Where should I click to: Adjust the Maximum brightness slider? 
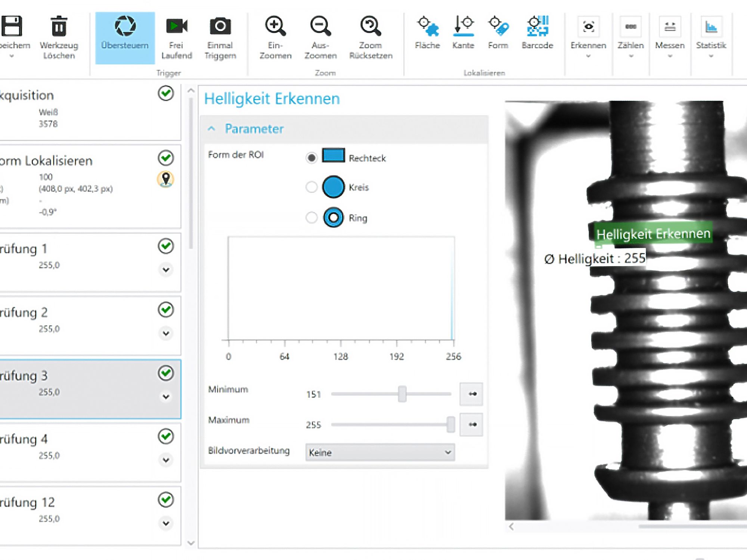click(x=451, y=424)
